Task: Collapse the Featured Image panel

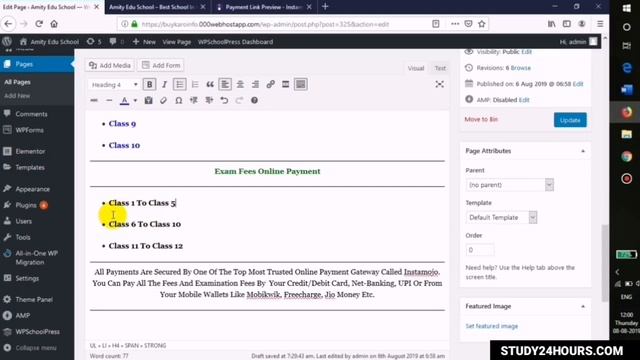Action: point(583,306)
